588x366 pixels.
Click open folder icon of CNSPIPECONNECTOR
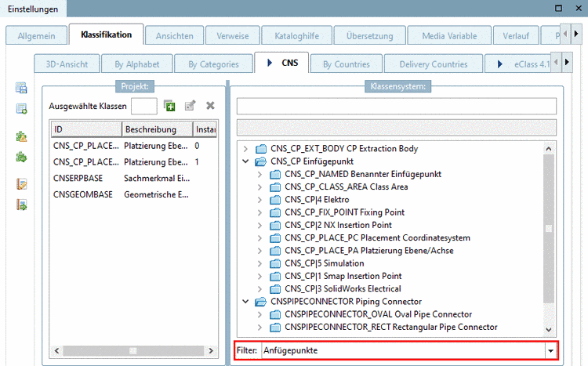click(x=260, y=302)
